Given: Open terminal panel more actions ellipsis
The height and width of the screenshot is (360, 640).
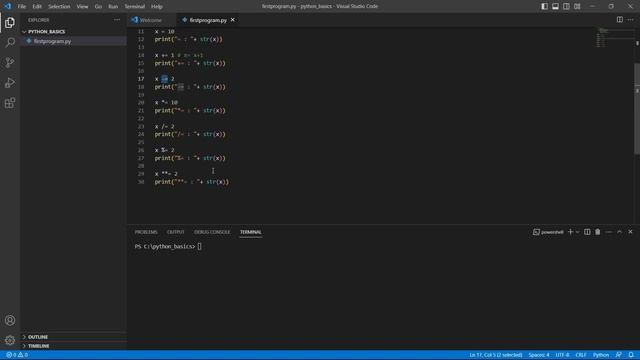Looking at the screenshot, I should click(609, 232).
